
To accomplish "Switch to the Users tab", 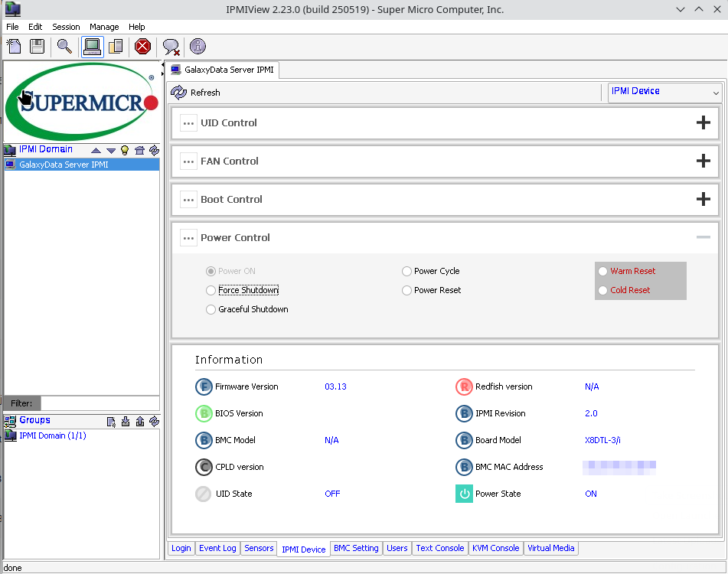I will click(x=397, y=548).
